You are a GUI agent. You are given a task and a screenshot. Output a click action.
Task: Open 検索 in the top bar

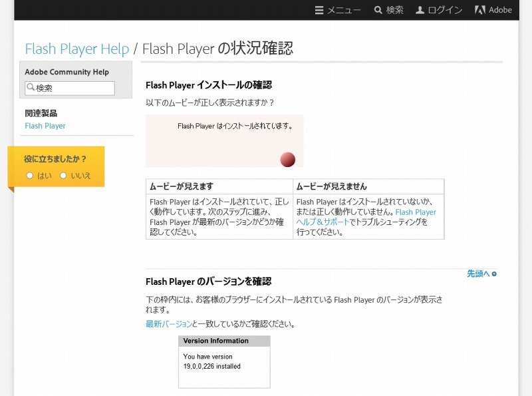point(394,10)
